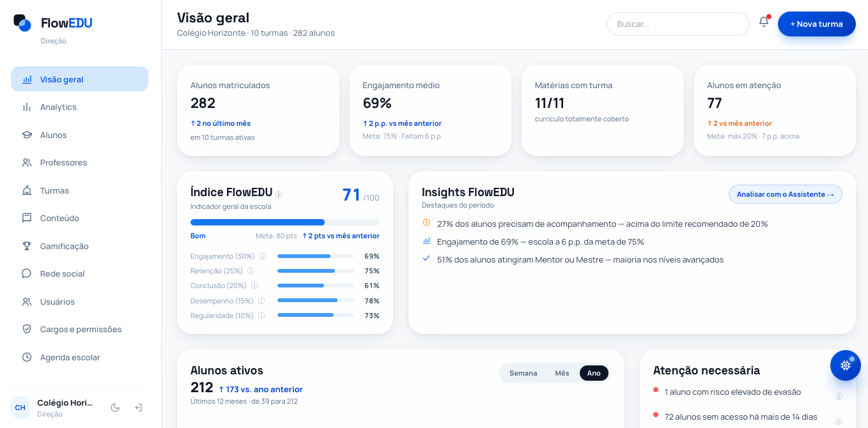Click Analisar com o Assistente button
This screenshot has width=868, height=428.
coord(786,194)
